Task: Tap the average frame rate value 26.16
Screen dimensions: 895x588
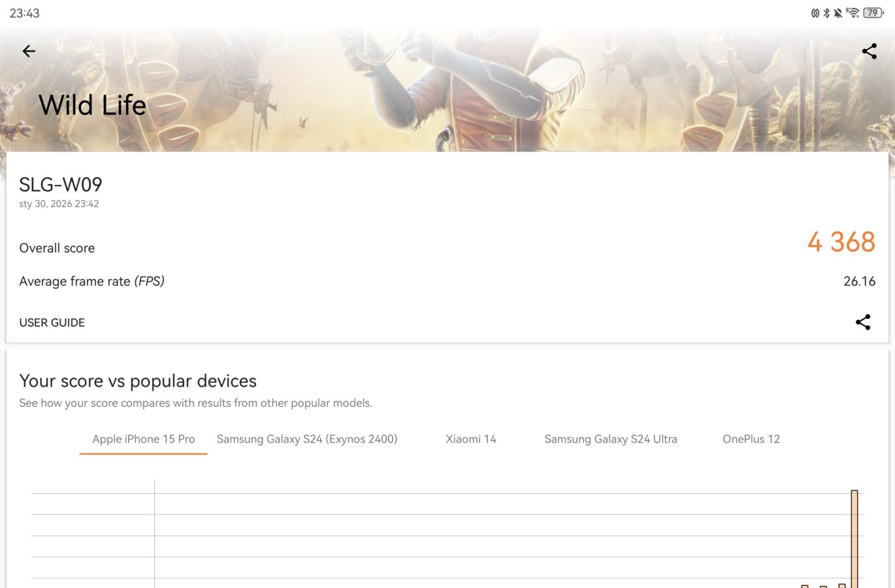Action: pos(859,282)
